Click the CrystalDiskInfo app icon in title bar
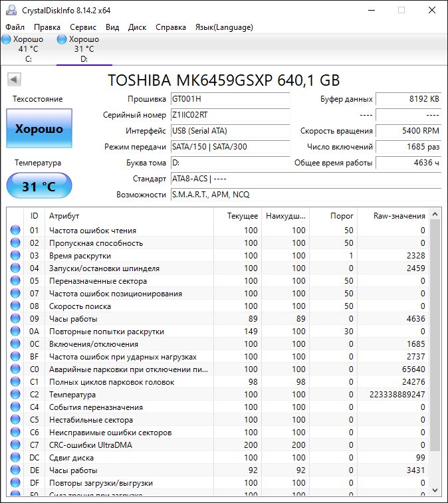 coord(11,10)
